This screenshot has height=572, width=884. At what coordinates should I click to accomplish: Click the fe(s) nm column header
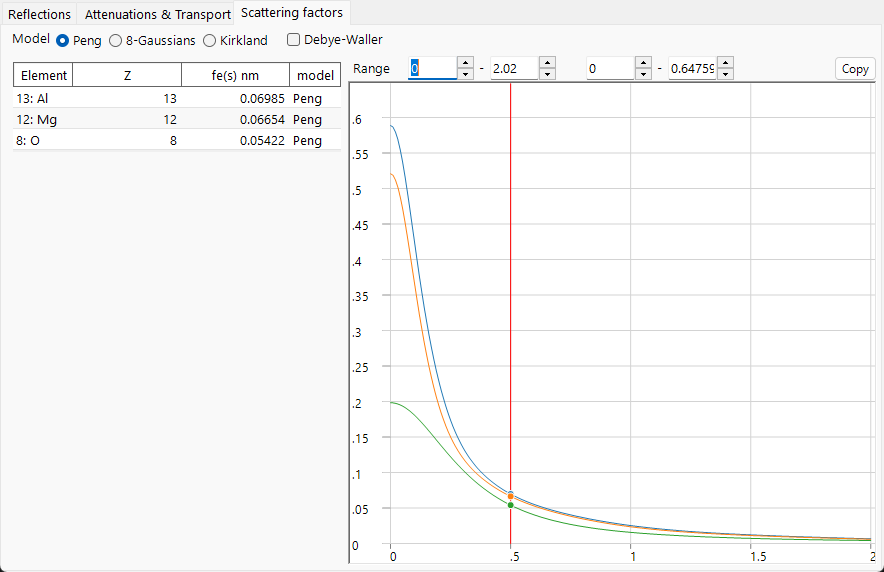tap(236, 75)
